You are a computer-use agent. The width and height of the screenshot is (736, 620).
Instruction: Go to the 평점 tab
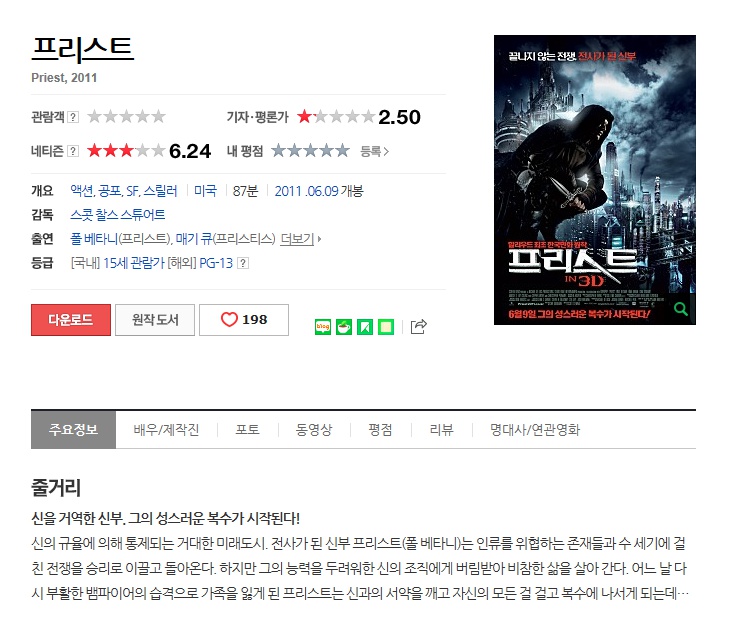pos(380,430)
